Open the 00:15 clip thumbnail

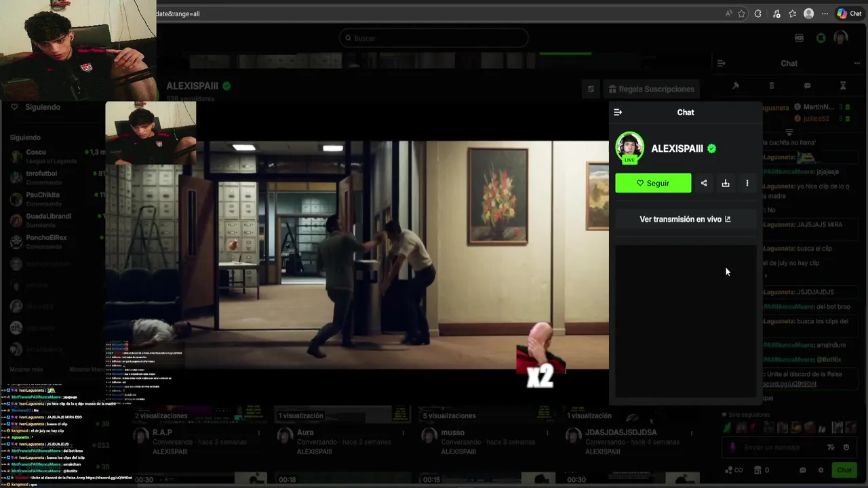pos(487,479)
